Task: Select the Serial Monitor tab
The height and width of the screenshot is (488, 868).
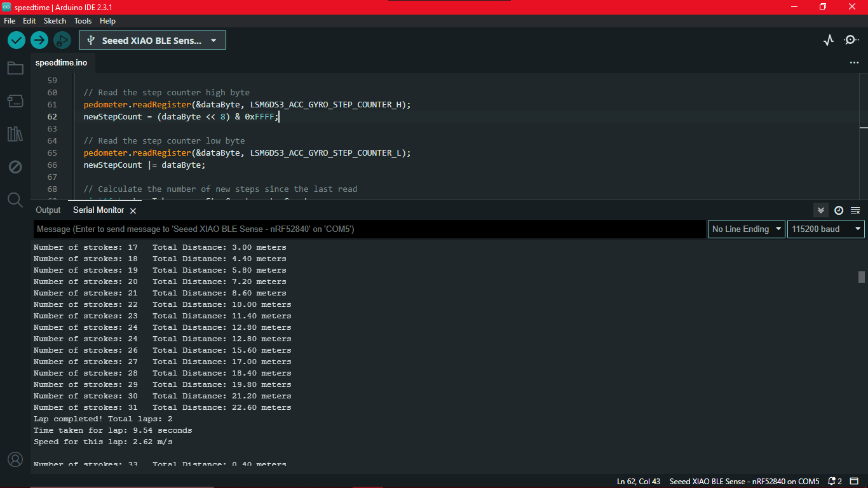Action: click(98, 210)
